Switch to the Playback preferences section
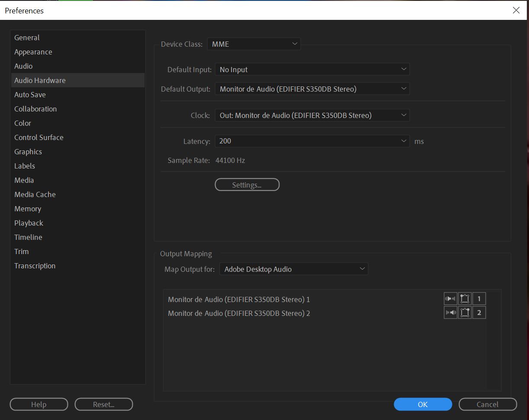 [29, 223]
